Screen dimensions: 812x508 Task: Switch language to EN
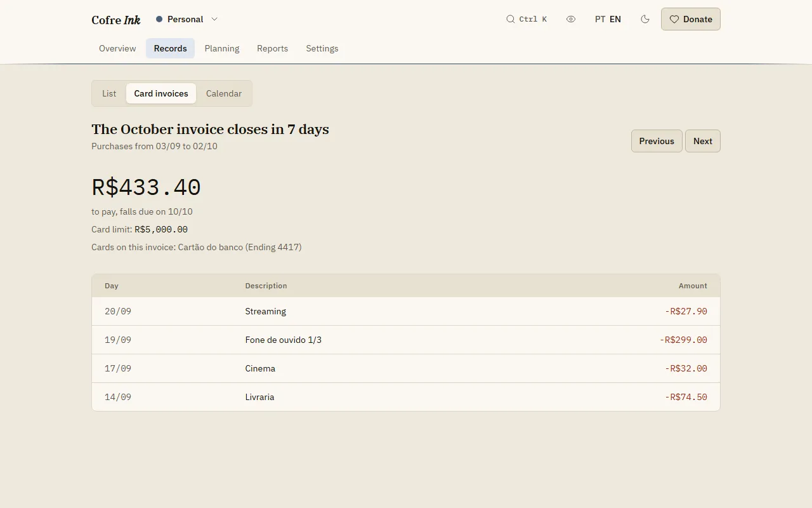615,19
